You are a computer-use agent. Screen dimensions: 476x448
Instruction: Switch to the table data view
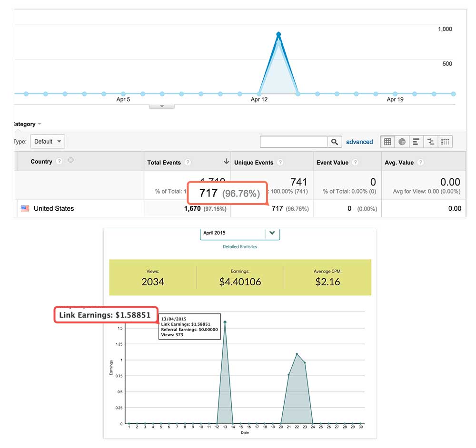387,141
